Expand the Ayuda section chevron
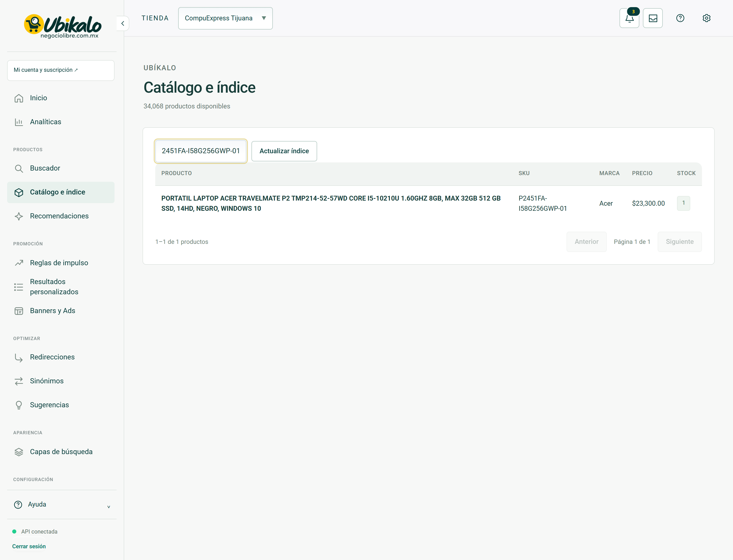Screen dimensions: 733x560 point(109,507)
